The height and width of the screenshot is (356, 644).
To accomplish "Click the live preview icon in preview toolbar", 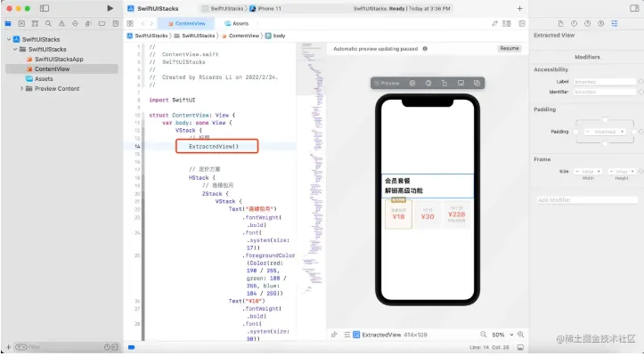I will [x=412, y=83].
